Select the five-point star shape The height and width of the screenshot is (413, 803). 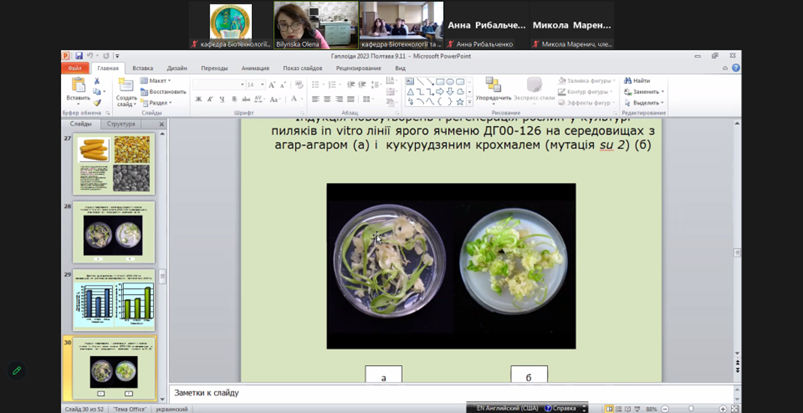[460, 102]
